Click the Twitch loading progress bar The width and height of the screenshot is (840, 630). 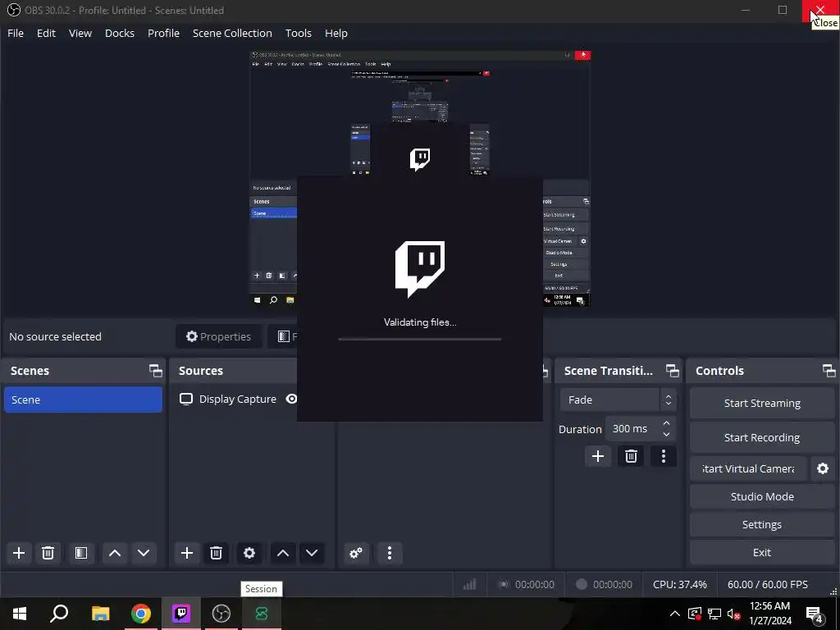coord(419,339)
